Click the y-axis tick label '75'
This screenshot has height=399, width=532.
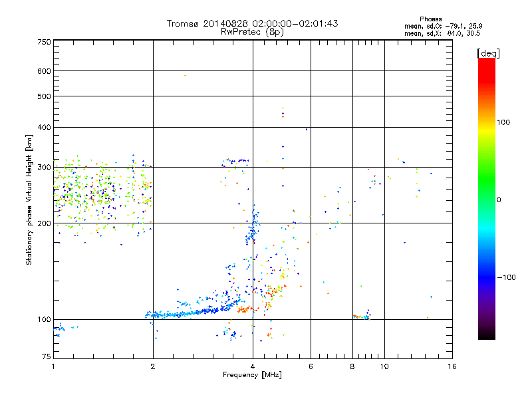(47, 356)
